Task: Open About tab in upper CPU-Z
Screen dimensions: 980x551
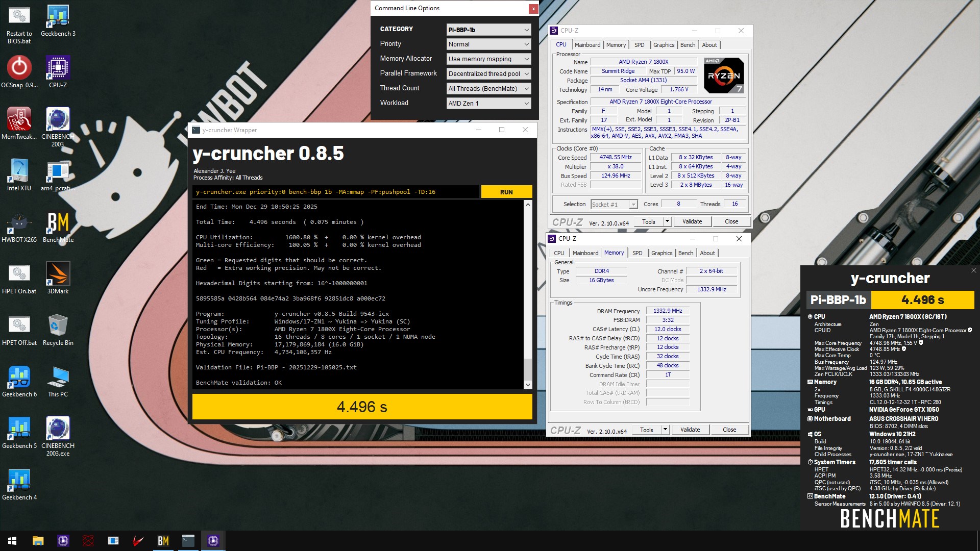Action: point(709,45)
